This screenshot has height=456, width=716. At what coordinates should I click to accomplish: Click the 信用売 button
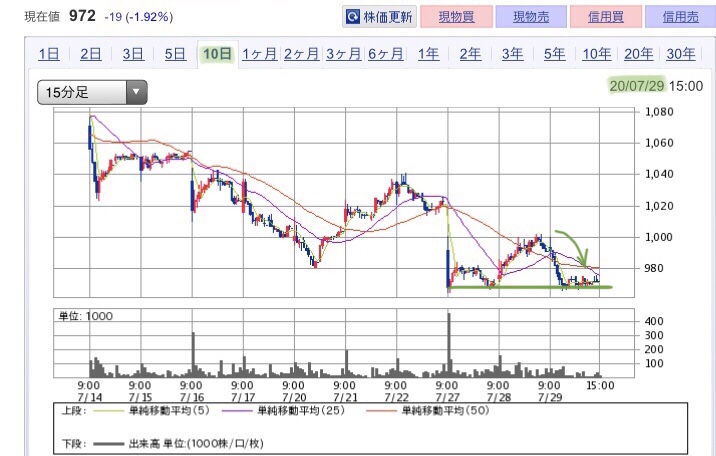click(x=680, y=17)
